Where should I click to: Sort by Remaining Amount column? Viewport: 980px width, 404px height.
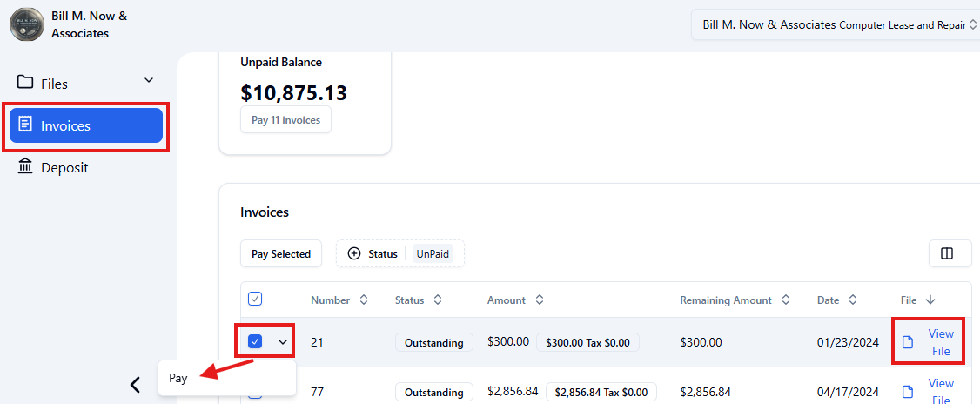coord(735,300)
